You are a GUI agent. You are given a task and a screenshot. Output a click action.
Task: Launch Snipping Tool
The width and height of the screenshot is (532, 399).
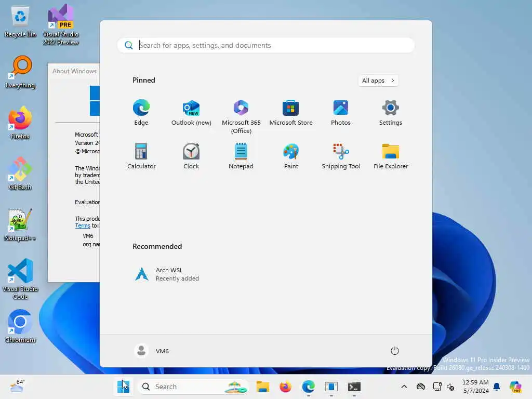(x=341, y=156)
